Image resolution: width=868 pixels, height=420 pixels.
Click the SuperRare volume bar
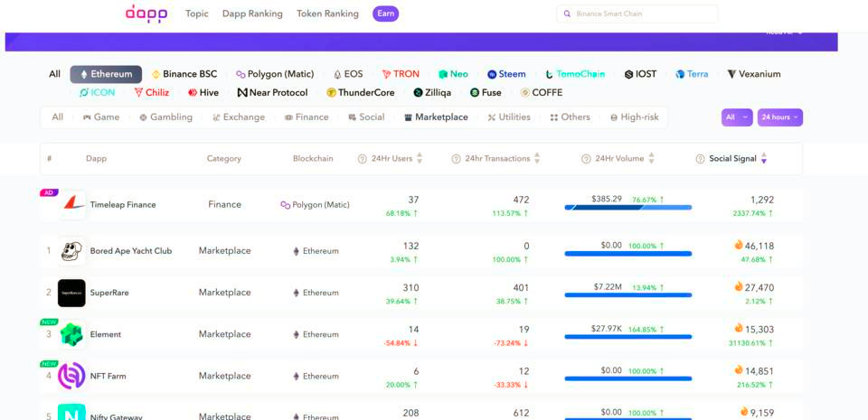627,295
